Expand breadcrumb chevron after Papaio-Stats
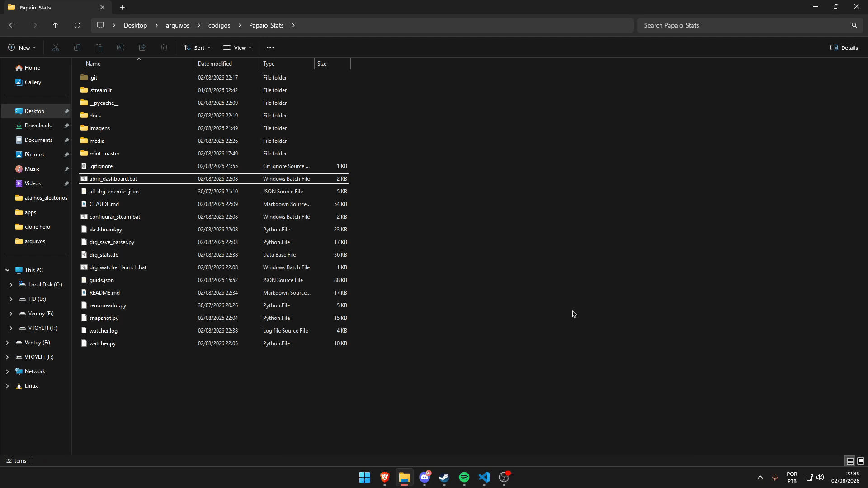 pyautogui.click(x=293, y=25)
